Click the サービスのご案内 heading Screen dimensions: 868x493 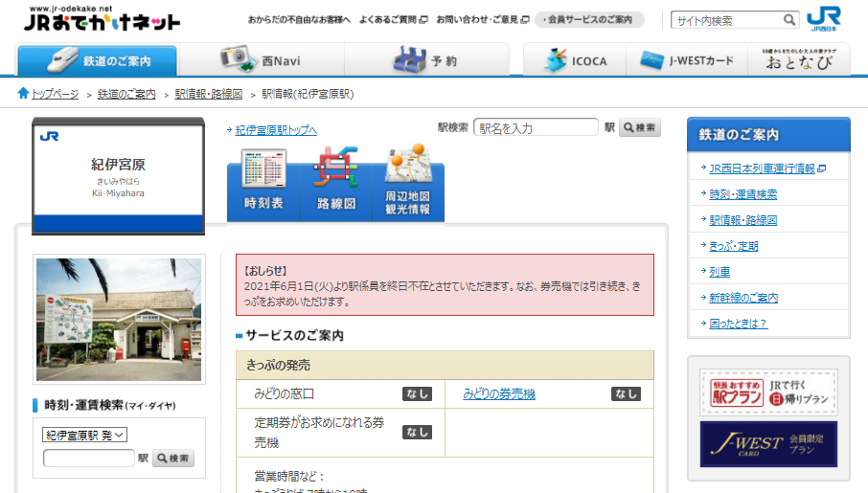coord(294,335)
